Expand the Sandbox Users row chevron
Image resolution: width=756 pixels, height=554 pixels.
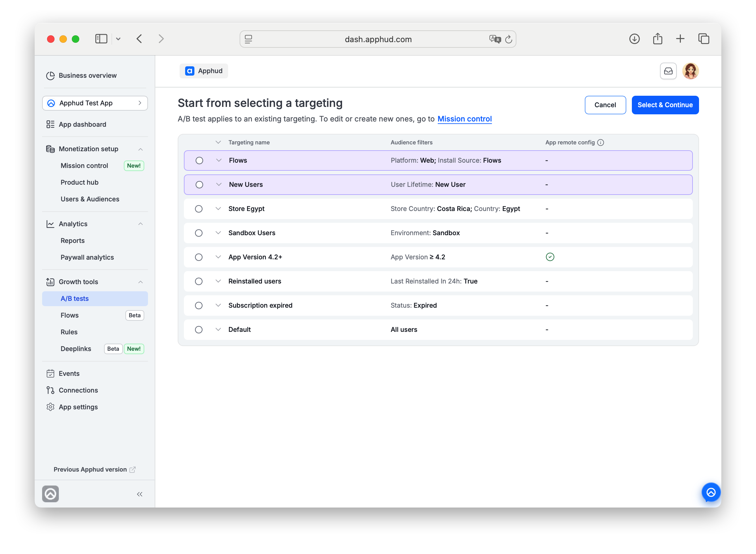pos(218,233)
